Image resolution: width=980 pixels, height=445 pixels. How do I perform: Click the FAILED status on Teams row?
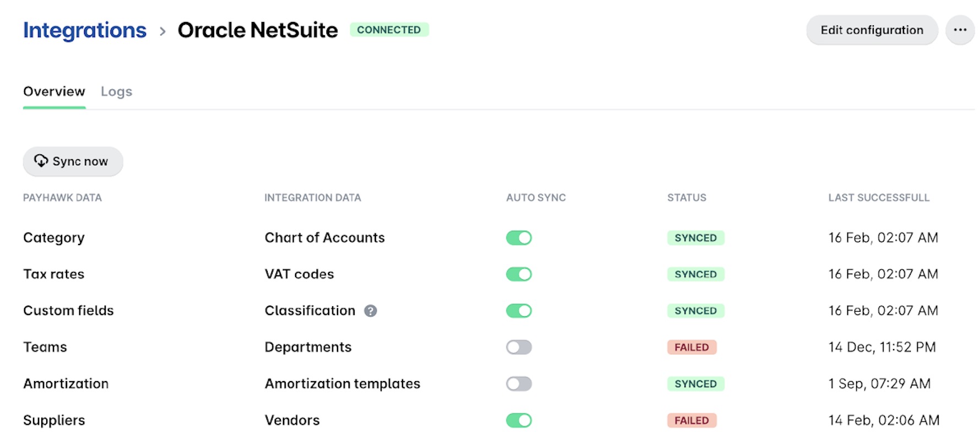692,347
